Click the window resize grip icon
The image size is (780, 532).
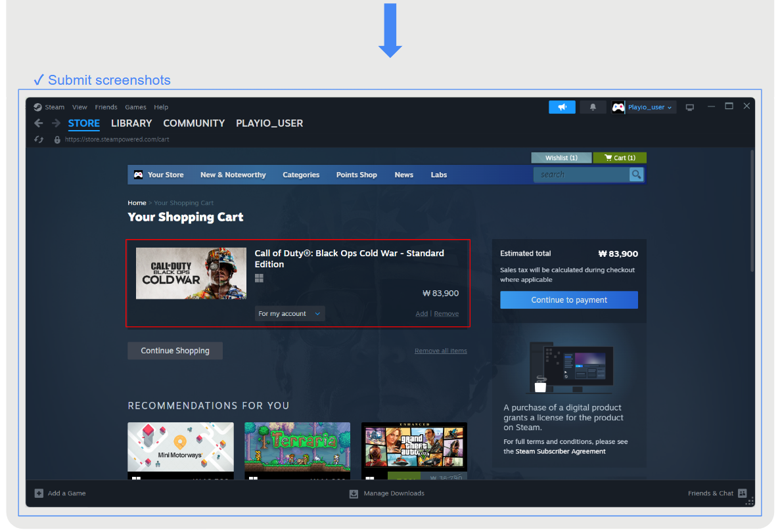click(750, 501)
